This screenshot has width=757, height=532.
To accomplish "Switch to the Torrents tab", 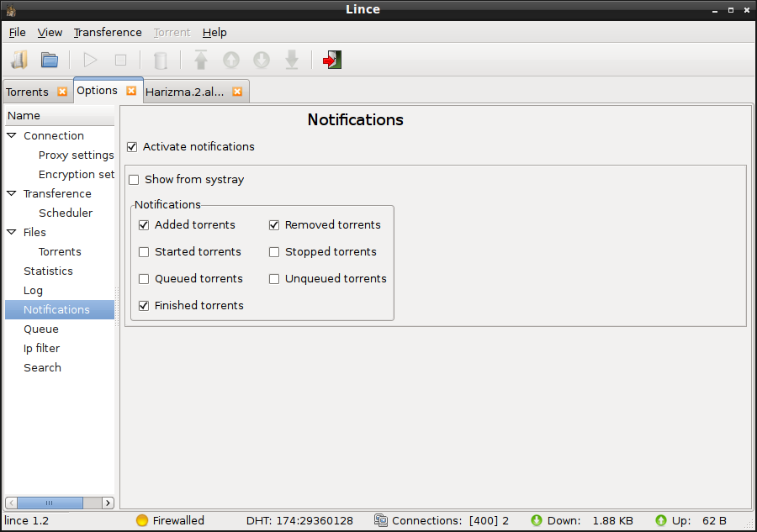I will pyautogui.click(x=28, y=92).
